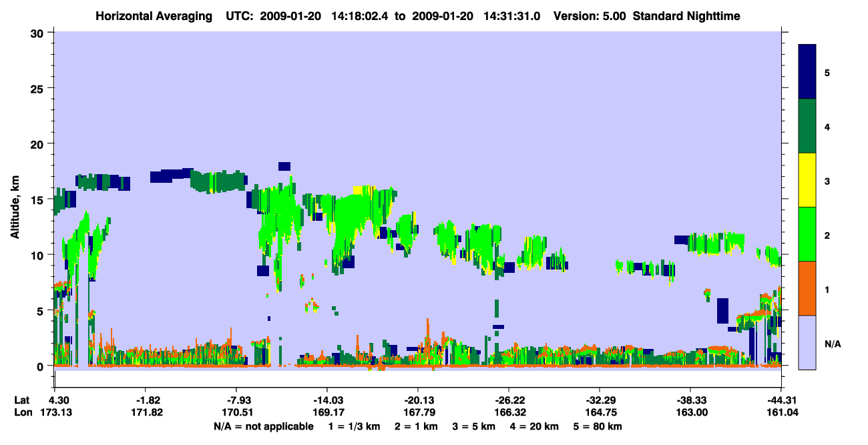Click the end time '14:31:31.0'

pyautogui.click(x=511, y=16)
